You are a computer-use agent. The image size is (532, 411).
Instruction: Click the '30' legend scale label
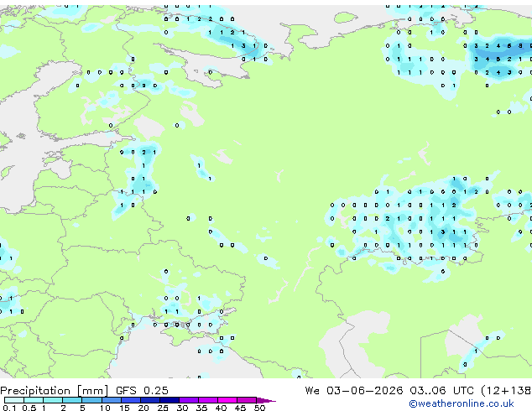pyautogui.click(x=182, y=408)
